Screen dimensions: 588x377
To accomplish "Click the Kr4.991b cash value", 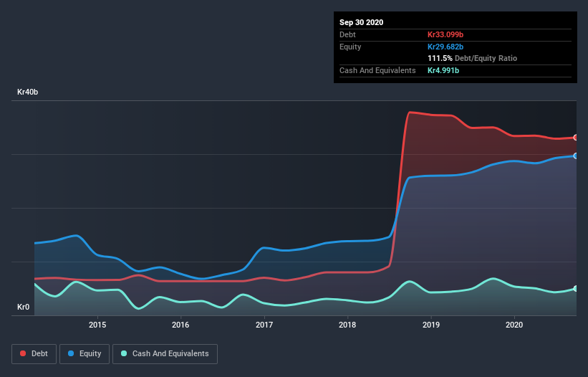I will (x=443, y=70).
